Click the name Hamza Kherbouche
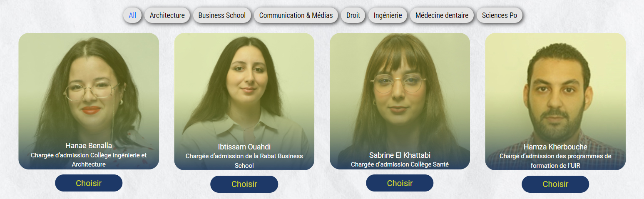This screenshot has width=644, height=199. click(x=555, y=147)
